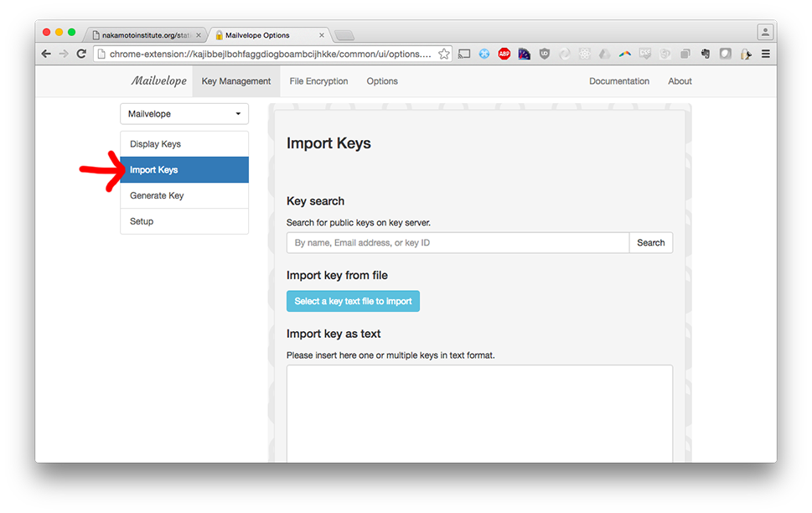Open the About page
The image size is (812, 513).
pos(680,81)
